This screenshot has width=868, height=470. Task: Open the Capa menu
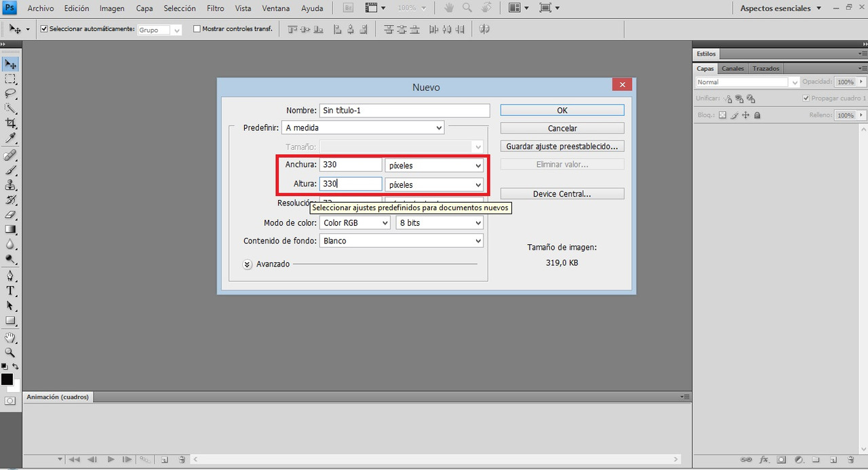click(x=144, y=8)
